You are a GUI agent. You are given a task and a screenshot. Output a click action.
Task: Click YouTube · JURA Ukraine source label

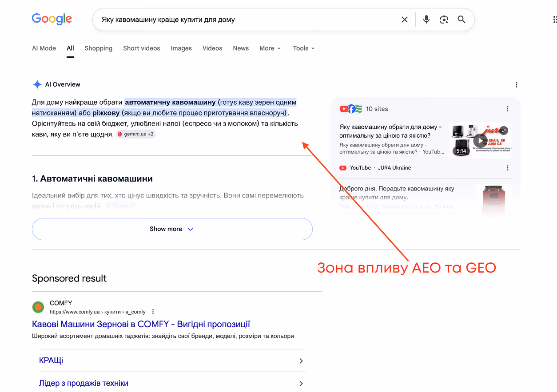pos(380,168)
